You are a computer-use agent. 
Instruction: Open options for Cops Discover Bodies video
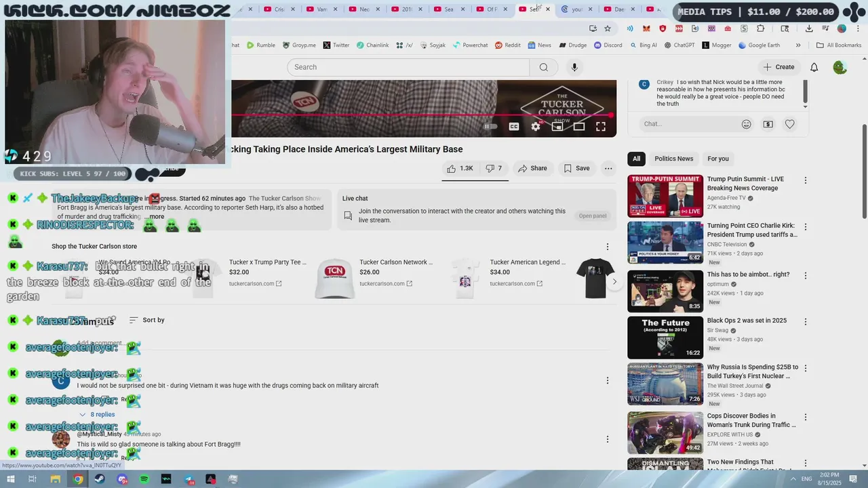pos(806,418)
